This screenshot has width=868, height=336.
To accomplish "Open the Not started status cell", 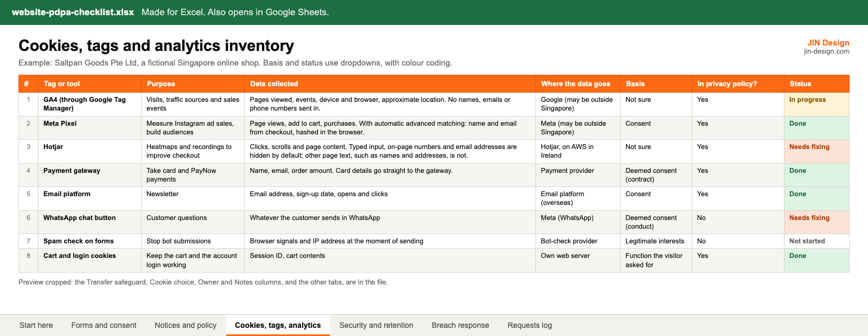I will (816, 241).
